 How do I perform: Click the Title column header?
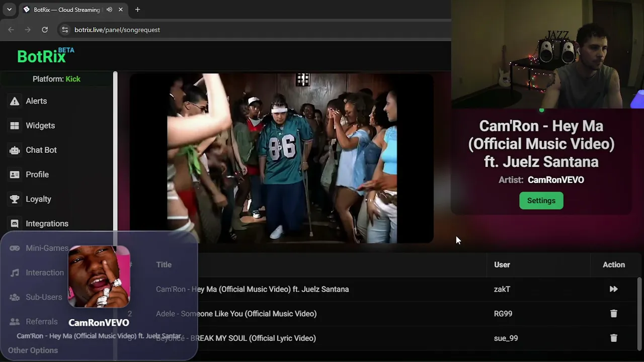(164, 265)
